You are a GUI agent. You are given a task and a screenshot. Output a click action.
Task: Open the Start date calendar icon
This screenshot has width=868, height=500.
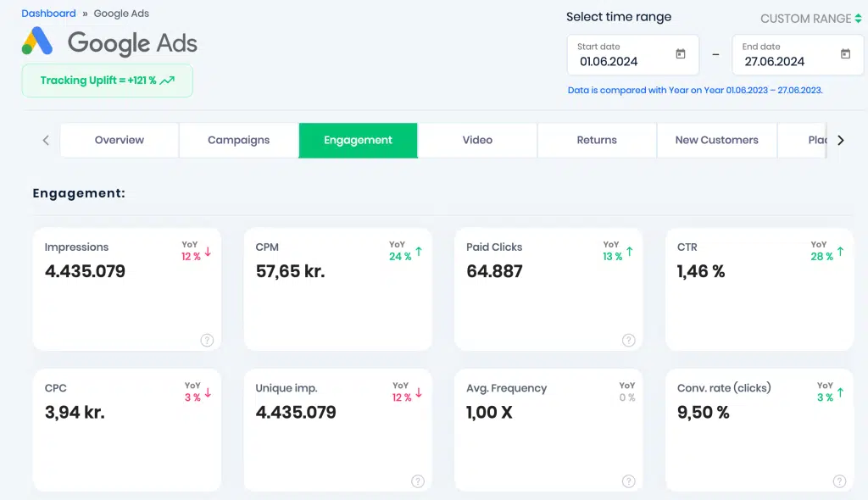click(681, 53)
